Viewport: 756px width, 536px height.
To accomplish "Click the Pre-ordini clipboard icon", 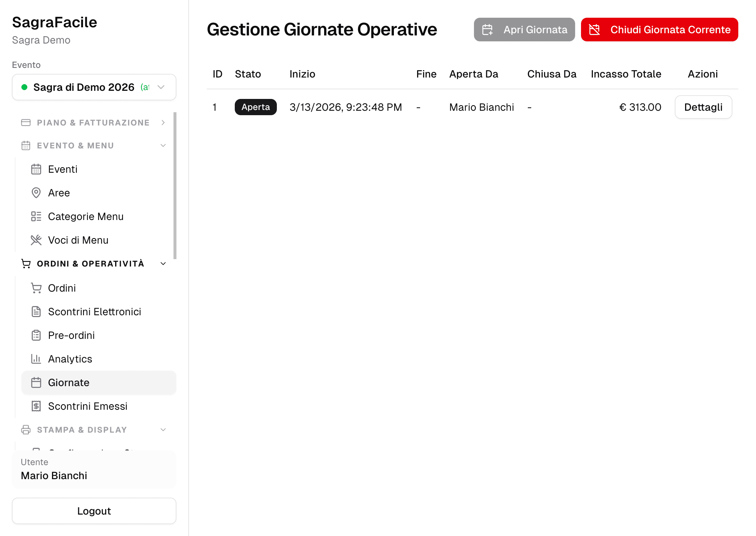I will (36, 335).
